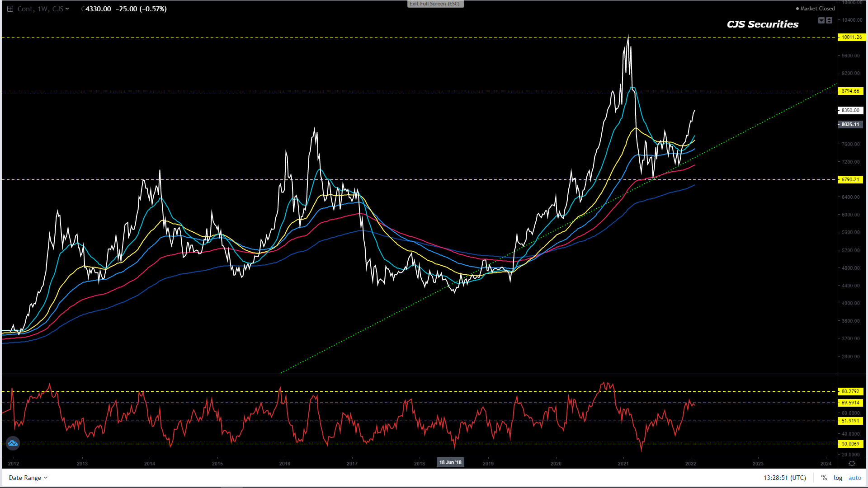The image size is (868, 488).
Task: Toggle percent scale mode
Action: coord(824,478)
